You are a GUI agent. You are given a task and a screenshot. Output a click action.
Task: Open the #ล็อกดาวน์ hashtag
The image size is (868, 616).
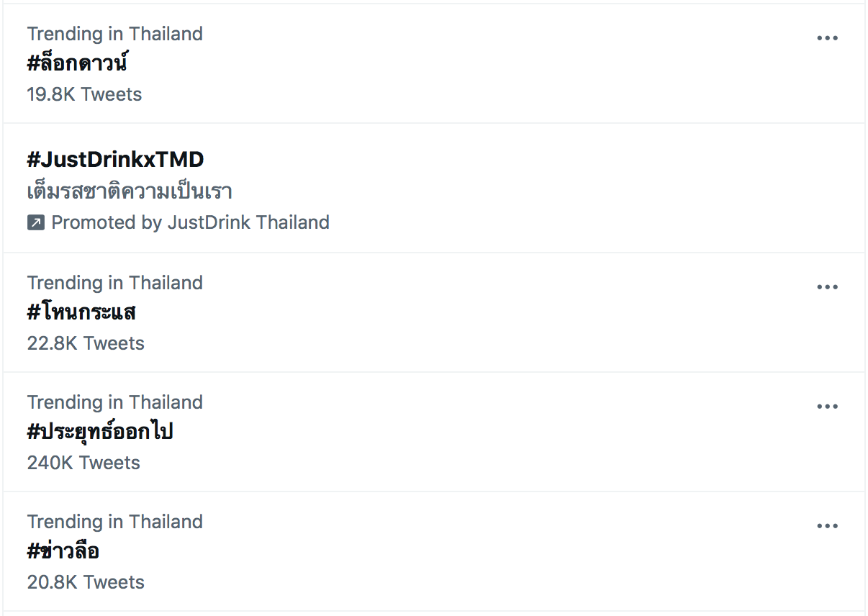click(77, 64)
